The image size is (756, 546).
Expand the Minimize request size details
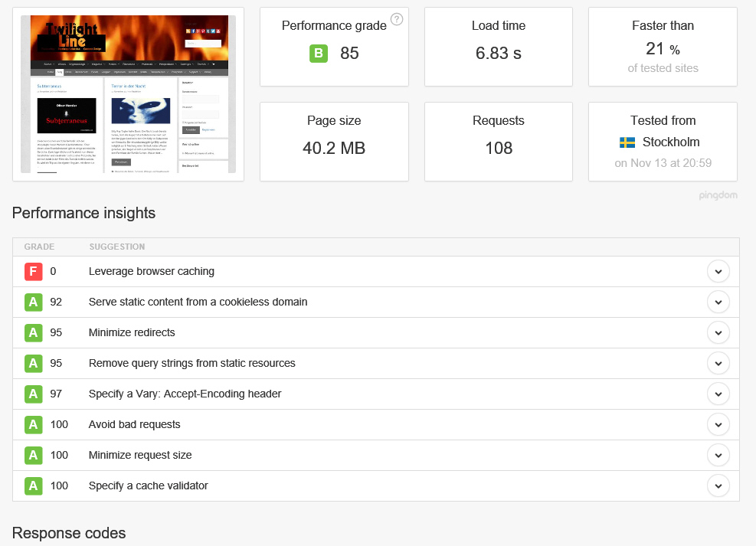tap(718, 455)
